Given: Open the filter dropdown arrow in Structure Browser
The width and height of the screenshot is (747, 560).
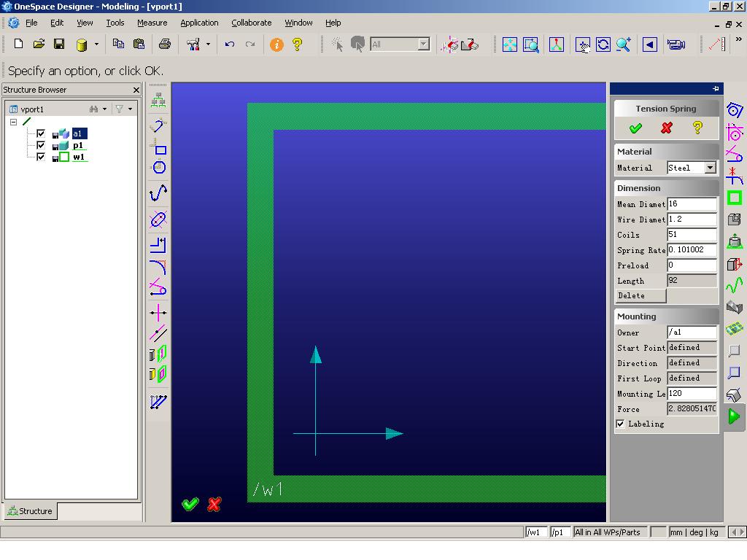Looking at the screenshot, I should coord(130,109).
